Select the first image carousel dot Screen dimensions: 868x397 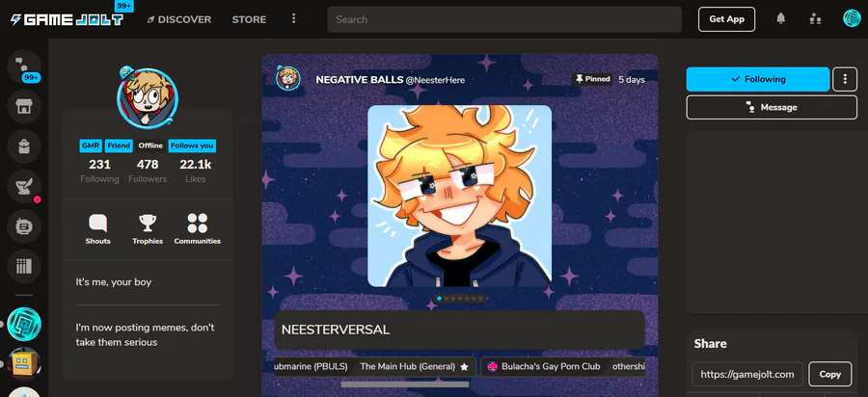pos(440,299)
